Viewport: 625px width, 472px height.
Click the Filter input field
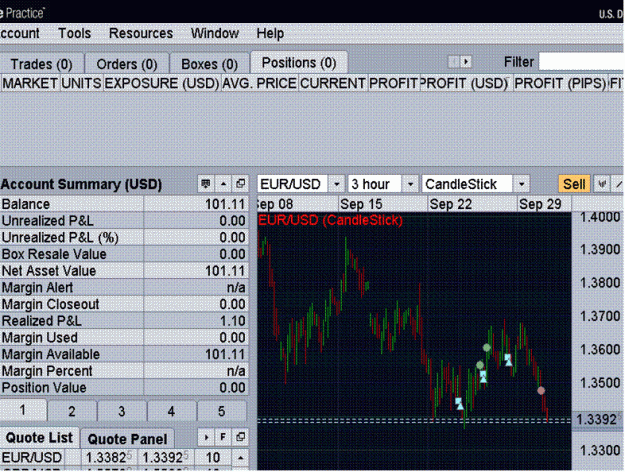click(x=581, y=62)
